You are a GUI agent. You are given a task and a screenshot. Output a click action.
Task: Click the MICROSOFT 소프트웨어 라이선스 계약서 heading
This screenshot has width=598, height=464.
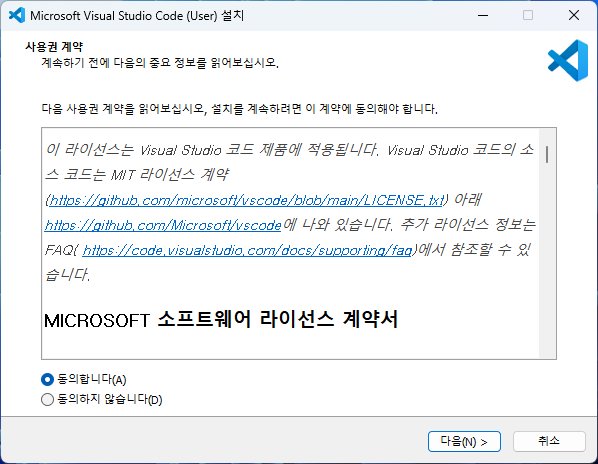pyautogui.click(x=221, y=320)
